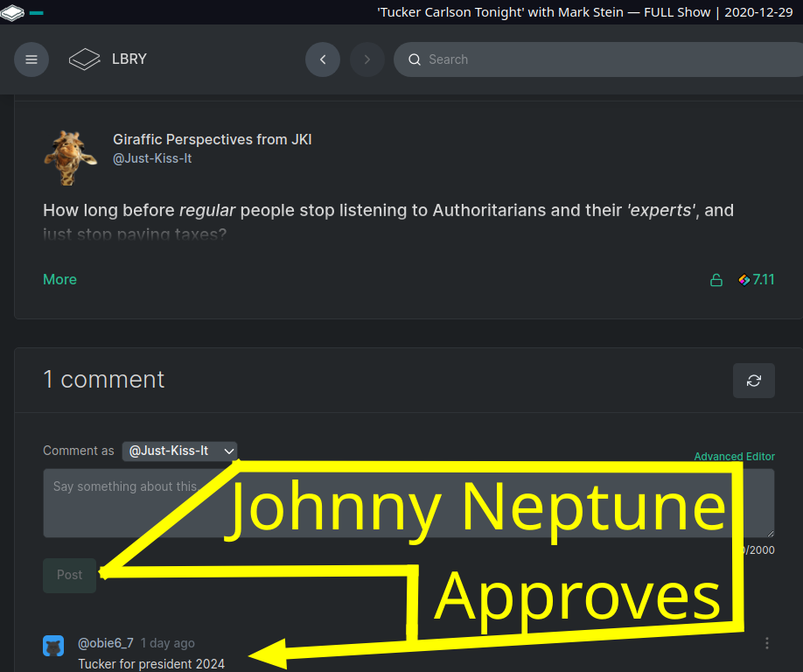The height and width of the screenshot is (672, 803).
Task: Open the @Just-Kiss-It channel handle link
Action: [152, 158]
